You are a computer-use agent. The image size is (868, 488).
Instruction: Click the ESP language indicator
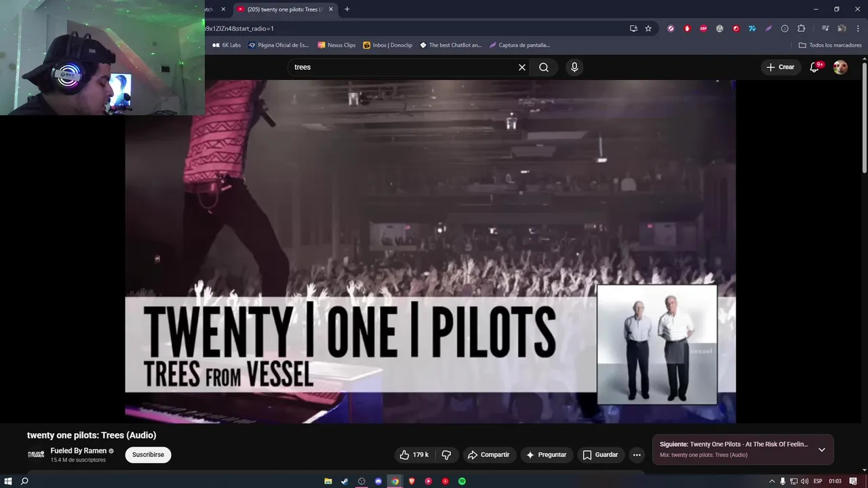818,481
